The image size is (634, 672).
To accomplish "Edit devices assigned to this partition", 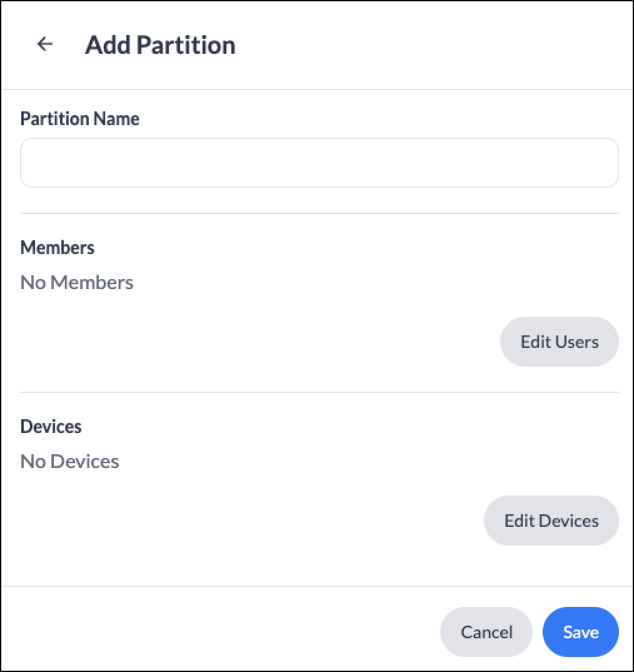I will point(551,521).
